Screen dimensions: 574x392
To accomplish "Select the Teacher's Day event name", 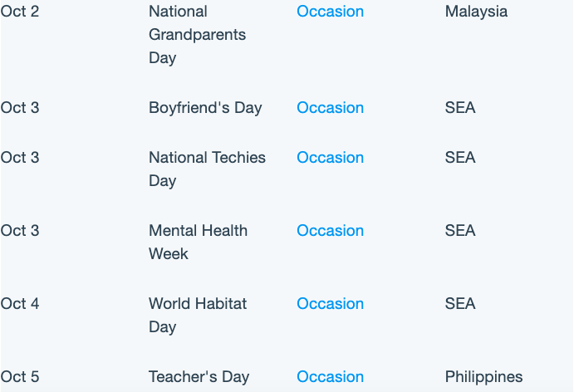I will pyautogui.click(x=199, y=376).
